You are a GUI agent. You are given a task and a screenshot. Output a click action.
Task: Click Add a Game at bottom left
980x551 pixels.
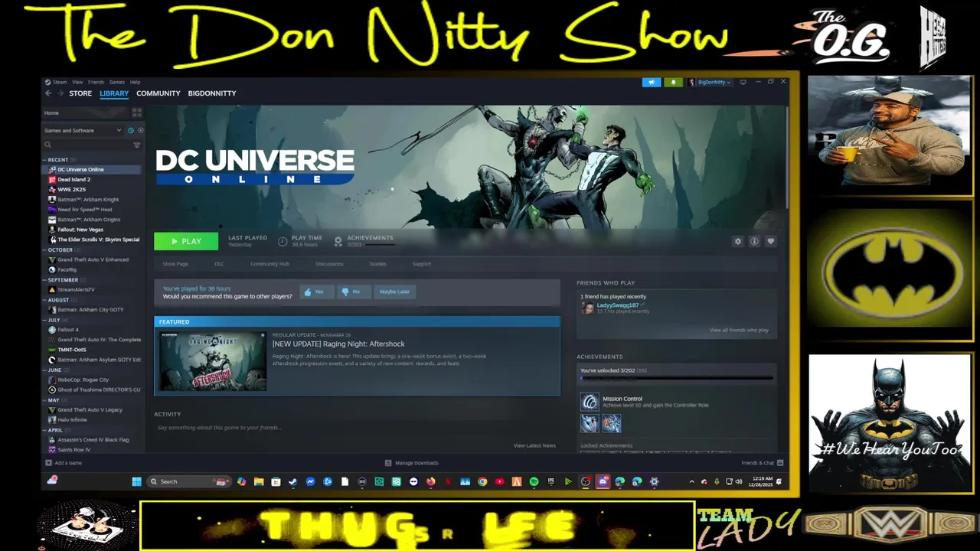[x=64, y=463]
